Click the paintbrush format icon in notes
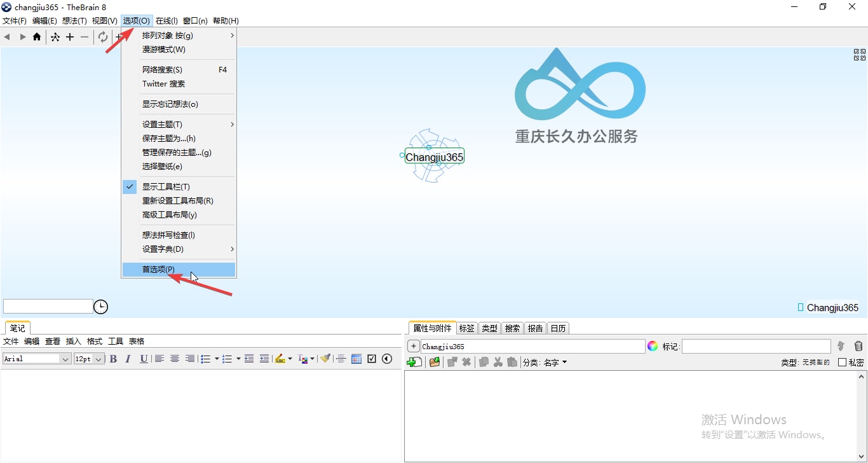Viewport: 868px width, 463px height. (325, 359)
